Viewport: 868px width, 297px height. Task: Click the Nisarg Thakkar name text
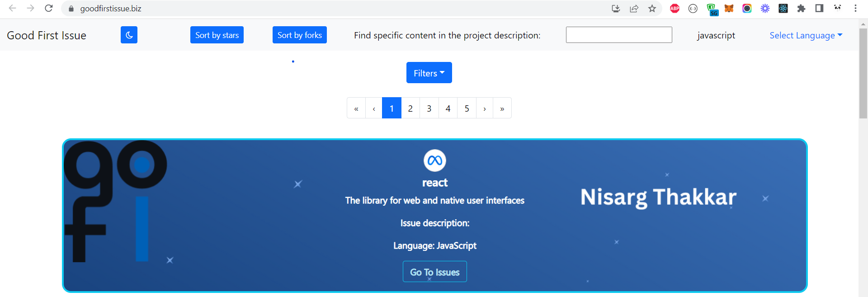pos(658,197)
